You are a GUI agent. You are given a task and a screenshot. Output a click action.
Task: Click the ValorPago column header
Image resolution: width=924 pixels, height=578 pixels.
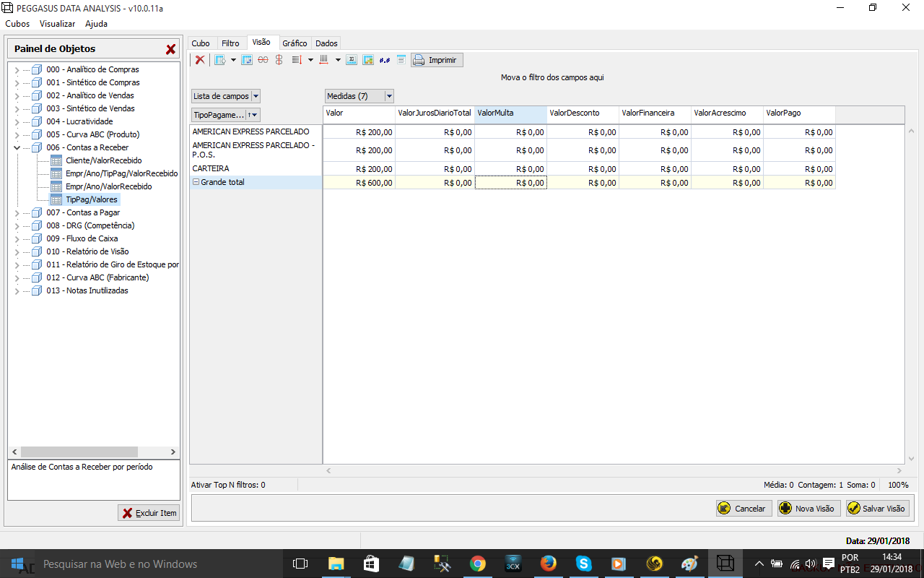(799, 114)
